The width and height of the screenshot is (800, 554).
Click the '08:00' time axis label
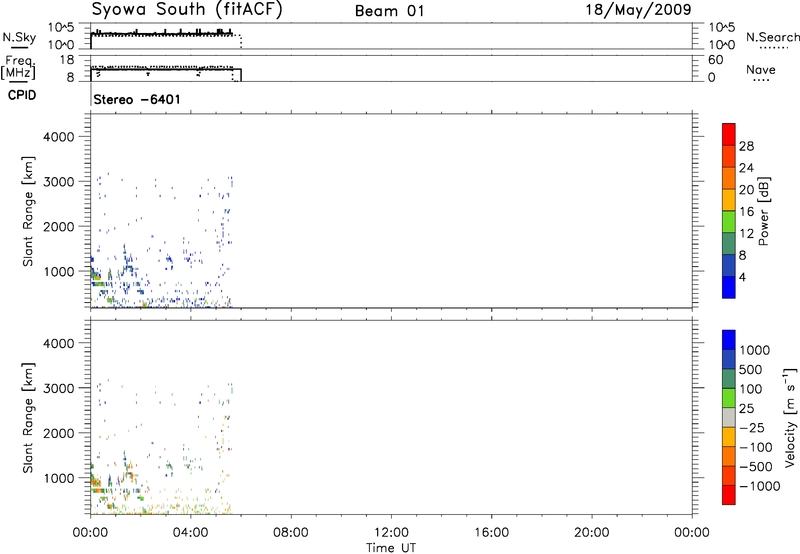click(x=290, y=533)
